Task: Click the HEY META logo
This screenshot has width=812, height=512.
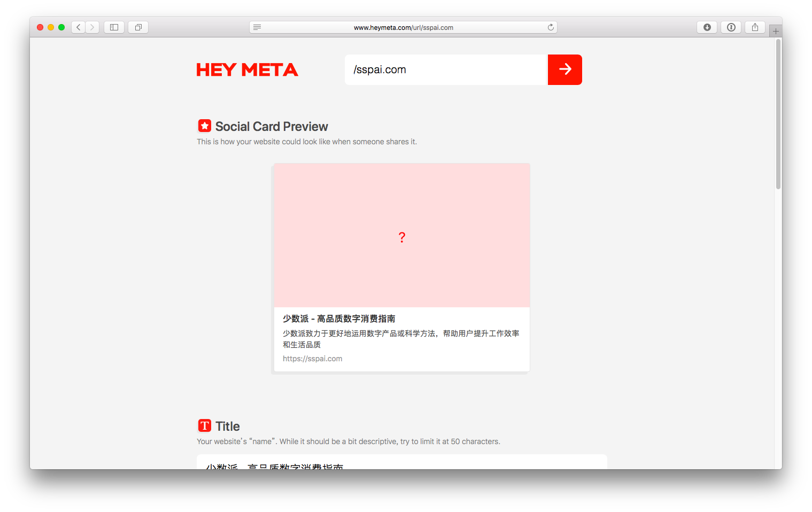Action: click(x=247, y=69)
